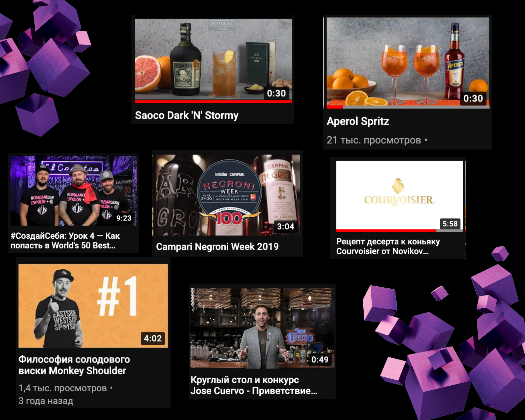Click the 9:23 duration badge

(x=124, y=218)
